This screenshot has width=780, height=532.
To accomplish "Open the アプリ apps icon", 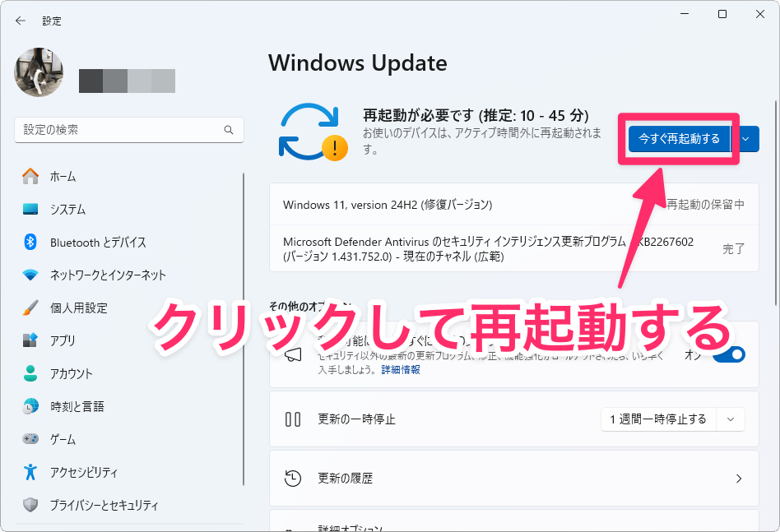I will [x=30, y=340].
